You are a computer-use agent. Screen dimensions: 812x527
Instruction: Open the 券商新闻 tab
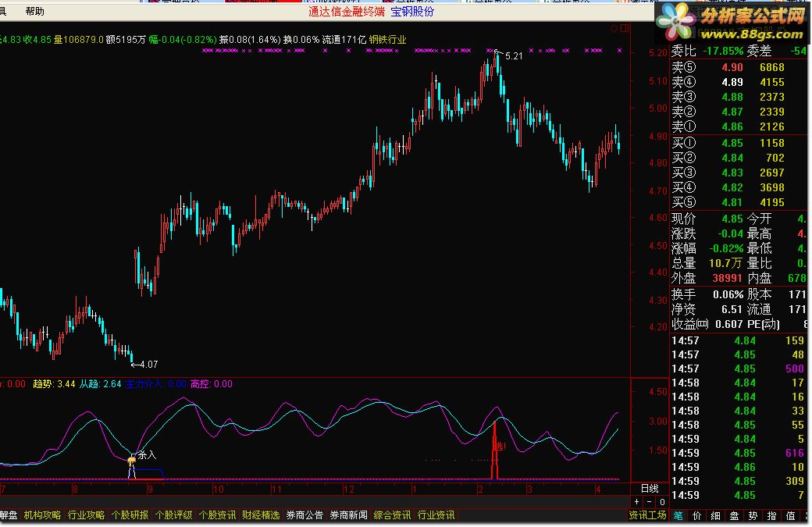pyautogui.click(x=348, y=515)
